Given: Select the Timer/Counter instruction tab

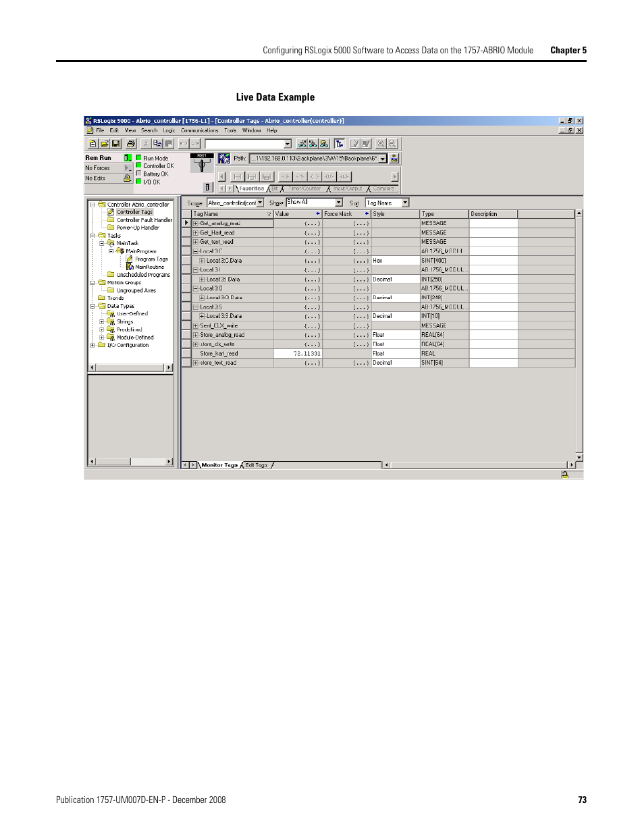Looking at the screenshot, I should point(304,188).
